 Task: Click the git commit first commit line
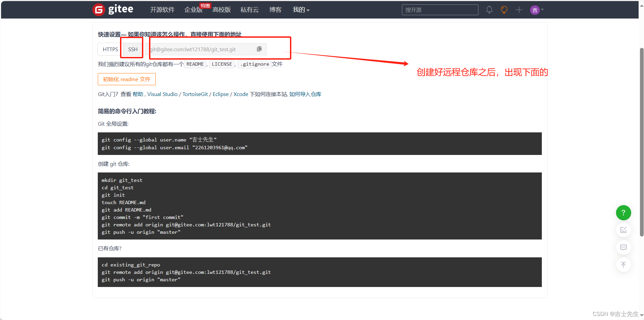pyautogui.click(x=142, y=217)
